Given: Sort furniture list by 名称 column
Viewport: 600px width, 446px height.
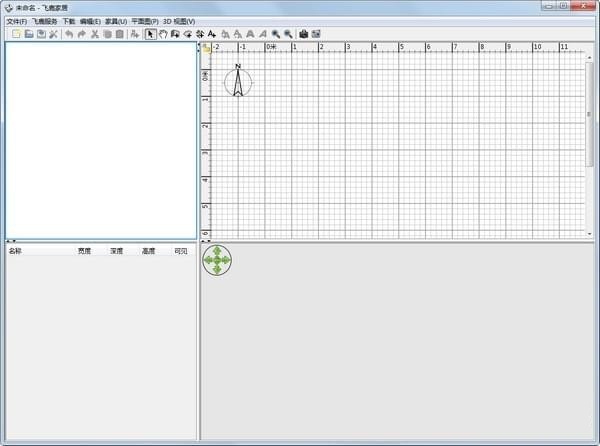Looking at the screenshot, I should click(15, 251).
